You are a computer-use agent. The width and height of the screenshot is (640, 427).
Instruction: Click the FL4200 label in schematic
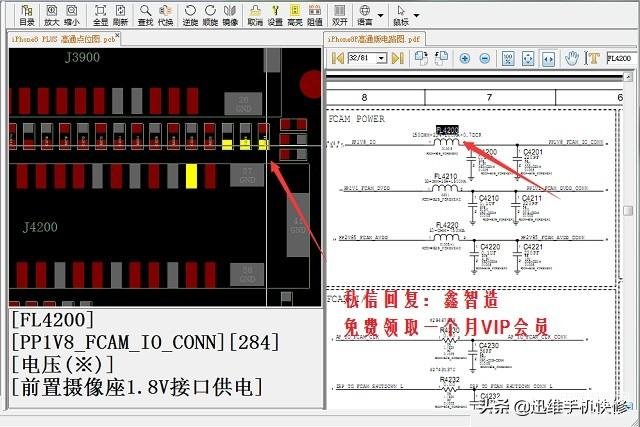pos(447,130)
